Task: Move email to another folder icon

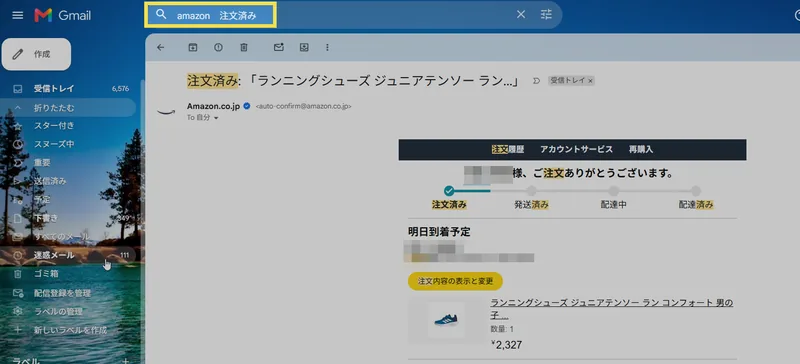Action: pyautogui.click(x=304, y=47)
